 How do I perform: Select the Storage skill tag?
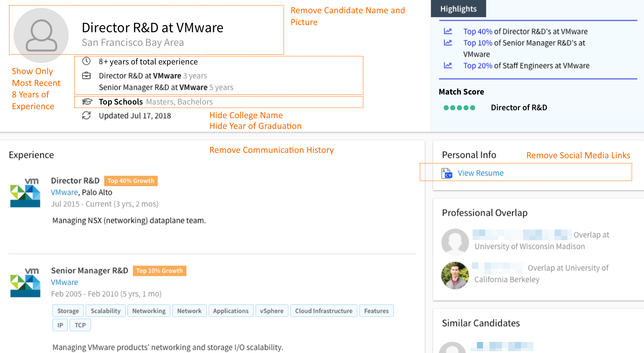68,311
